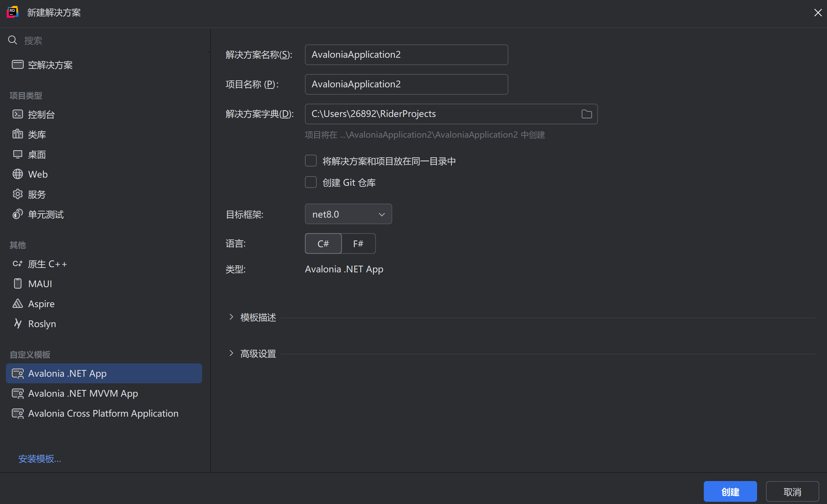Select 单元测试 project type
Screen dimensions: 827x504
104,214
